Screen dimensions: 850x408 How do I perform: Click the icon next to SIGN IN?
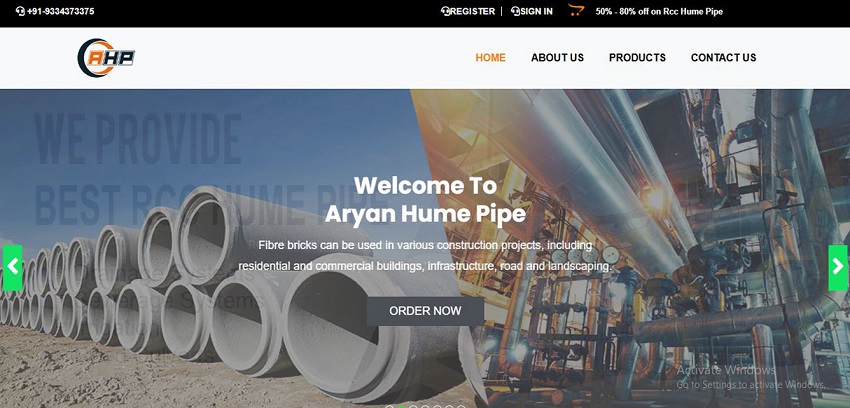(x=515, y=11)
